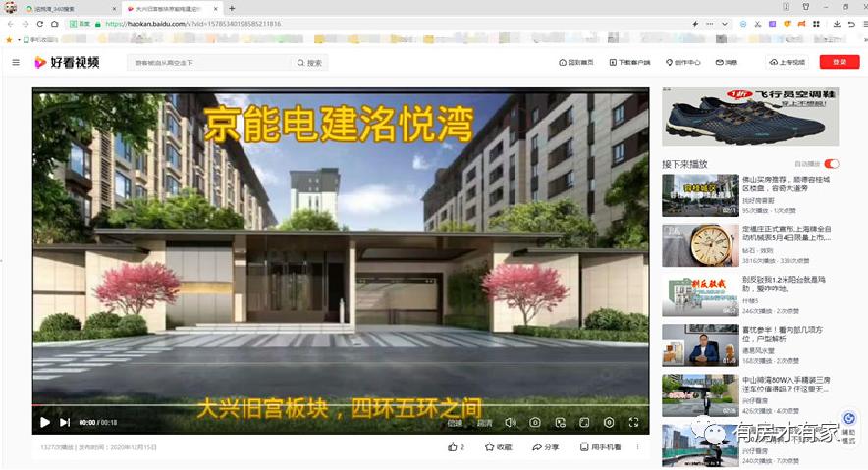The image size is (868, 470).
Task: Open the sneaker advertisement banner
Action: click(x=750, y=117)
